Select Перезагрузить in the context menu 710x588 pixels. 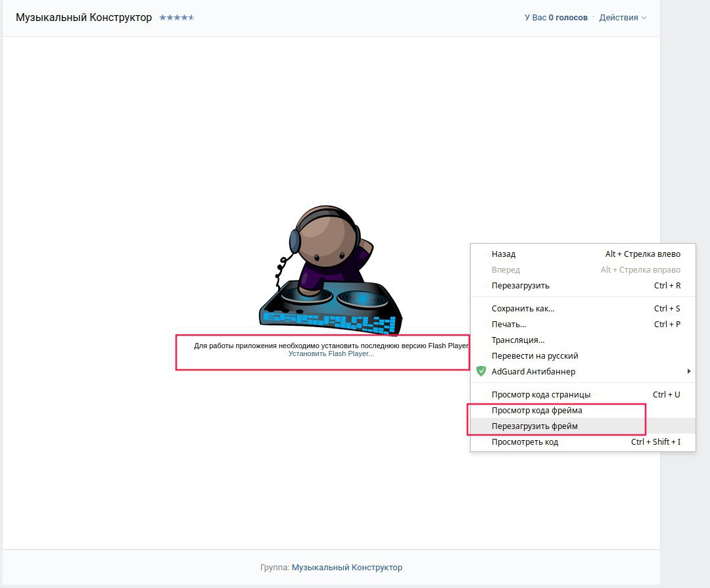582,286
